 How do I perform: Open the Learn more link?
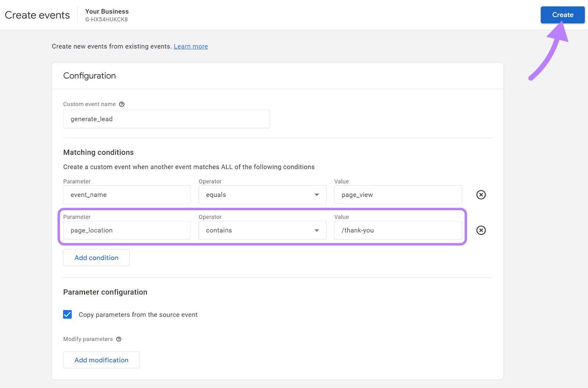click(190, 46)
